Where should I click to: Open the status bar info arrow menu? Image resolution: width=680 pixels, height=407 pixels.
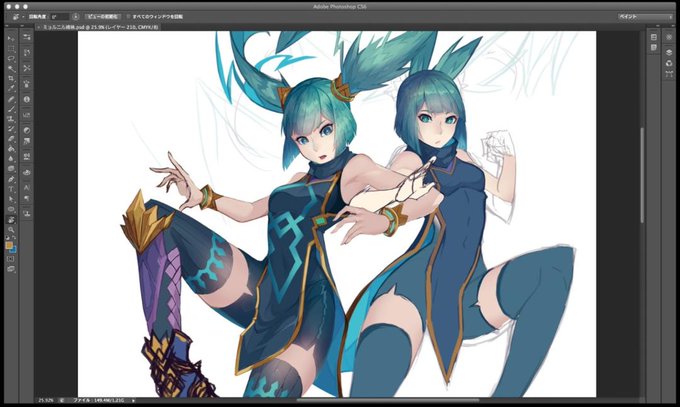click(x=134, y=400)
